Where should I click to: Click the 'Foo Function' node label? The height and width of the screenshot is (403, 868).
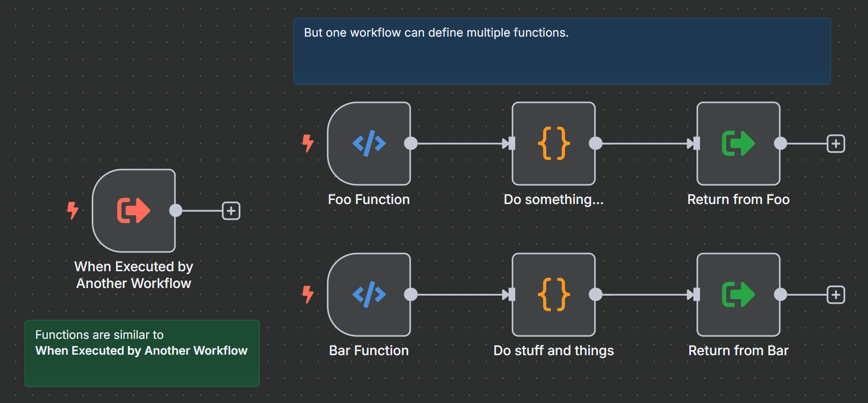pos(369,199)
